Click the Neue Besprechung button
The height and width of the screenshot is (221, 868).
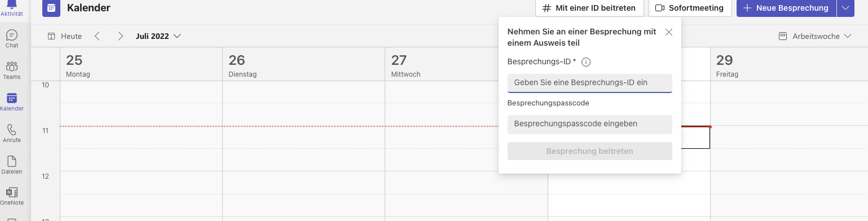point(786,8)
